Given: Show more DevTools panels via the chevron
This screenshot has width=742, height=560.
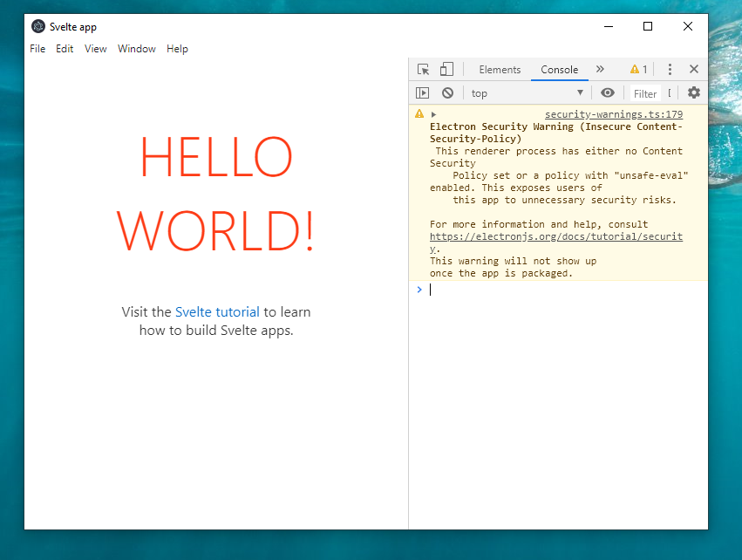Looking at the screenshot, I should pos(599,69).
